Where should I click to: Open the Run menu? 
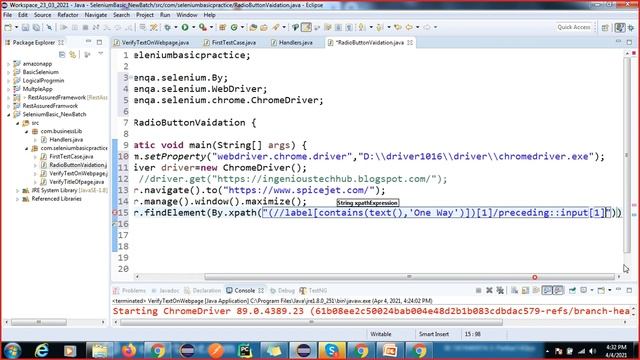click(x=165, y=15)
